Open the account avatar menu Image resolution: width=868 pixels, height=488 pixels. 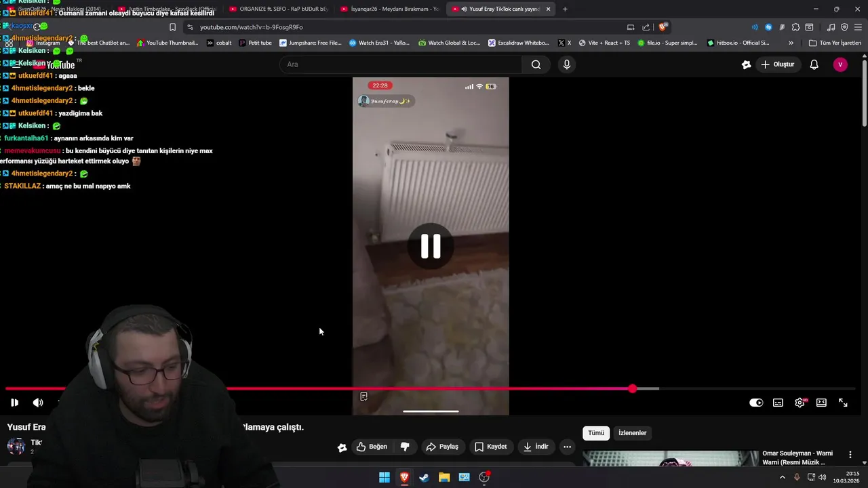tap(840, 64)
